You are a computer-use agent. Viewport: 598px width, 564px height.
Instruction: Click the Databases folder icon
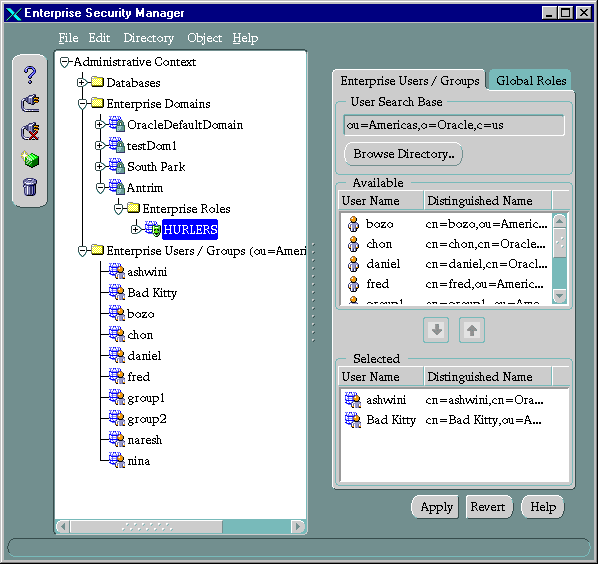[98, 82]
